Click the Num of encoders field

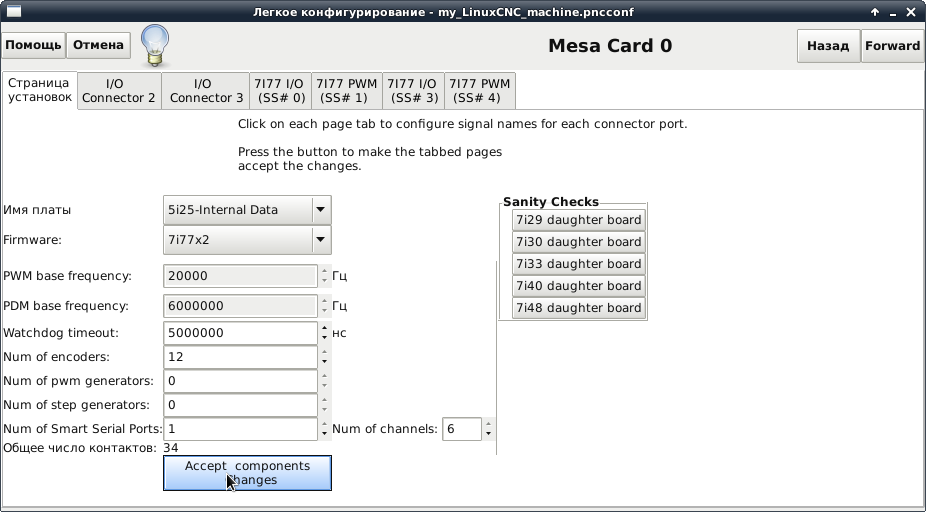(240, 357)
